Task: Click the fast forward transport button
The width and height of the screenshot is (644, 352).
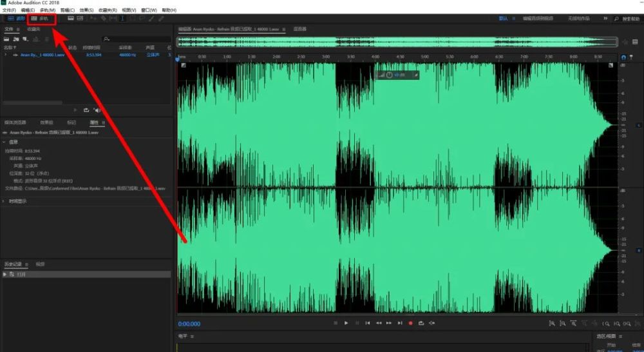Action: (x=389, y=323)
